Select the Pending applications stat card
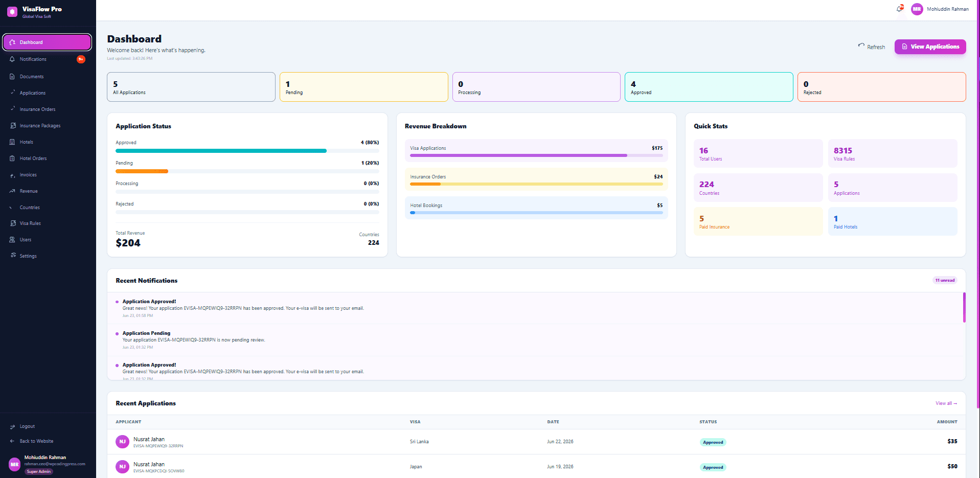 [x=363, y=87]
